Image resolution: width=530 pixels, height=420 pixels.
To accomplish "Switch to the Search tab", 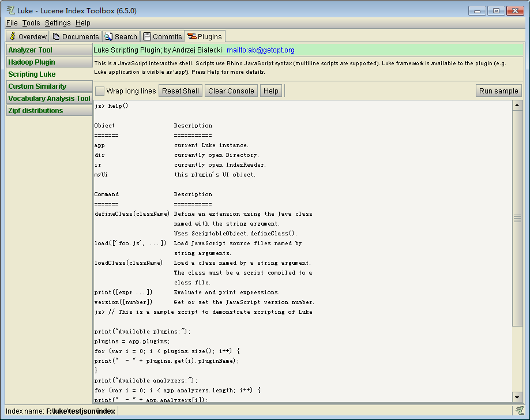I will pos(121,36).
